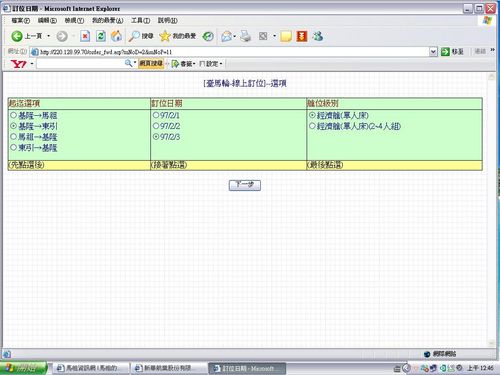The width and height of the screenshot is (500, 375).
Task: Click the Edit page icon in toolbar
Action: 263,36
